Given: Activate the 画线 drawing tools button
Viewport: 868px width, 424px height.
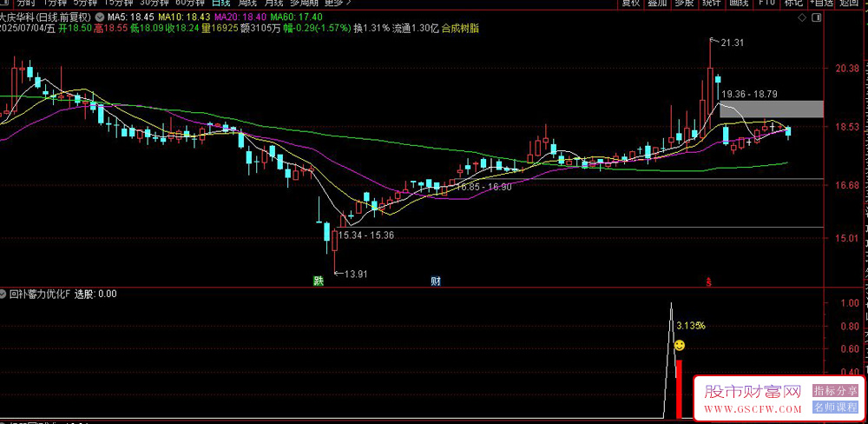Looking at the screenshot, I should (739, 3).
